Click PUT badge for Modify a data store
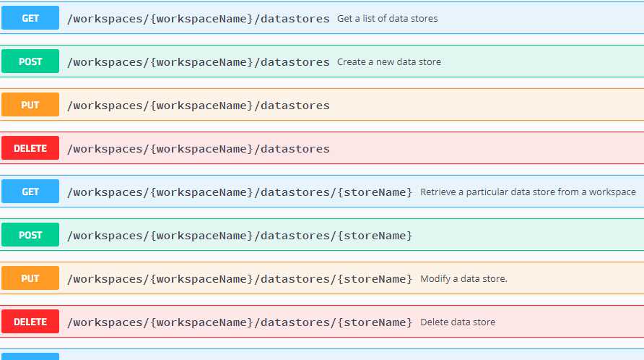Image resolution: width=644 pixels, height=360 pixels. click(30, 278)
